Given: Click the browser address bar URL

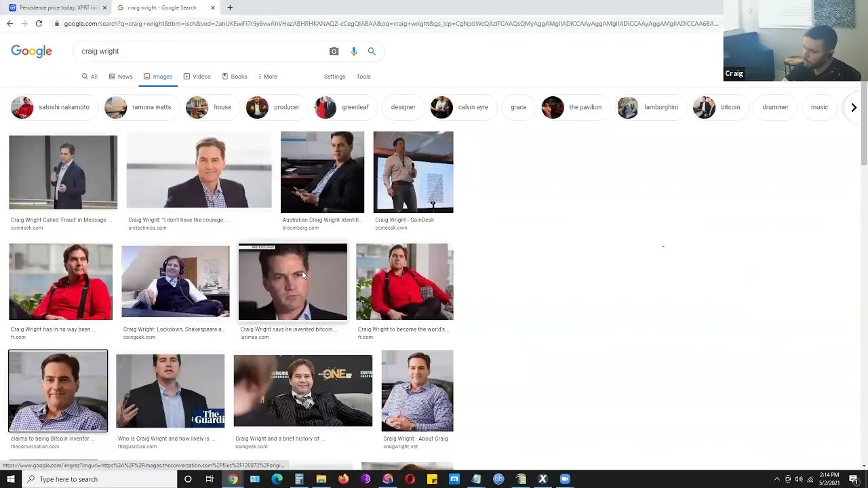Looking at the screenshot, I should tap(391, 24).
